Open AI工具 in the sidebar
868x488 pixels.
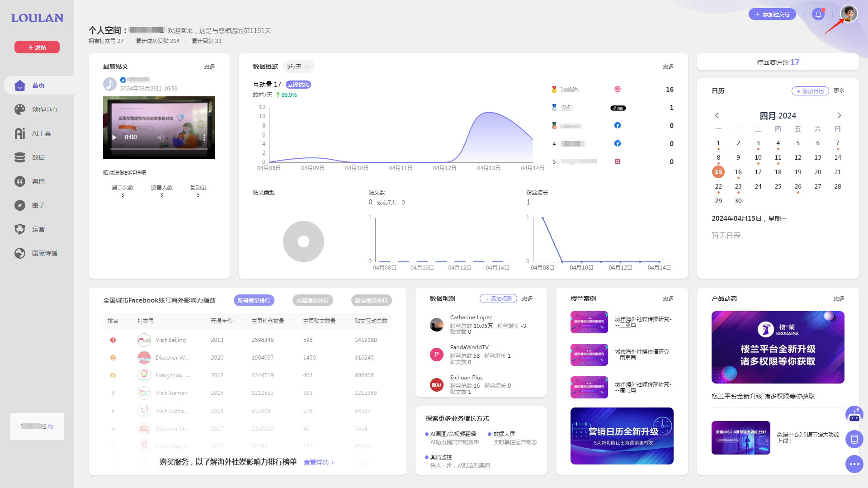41,133
